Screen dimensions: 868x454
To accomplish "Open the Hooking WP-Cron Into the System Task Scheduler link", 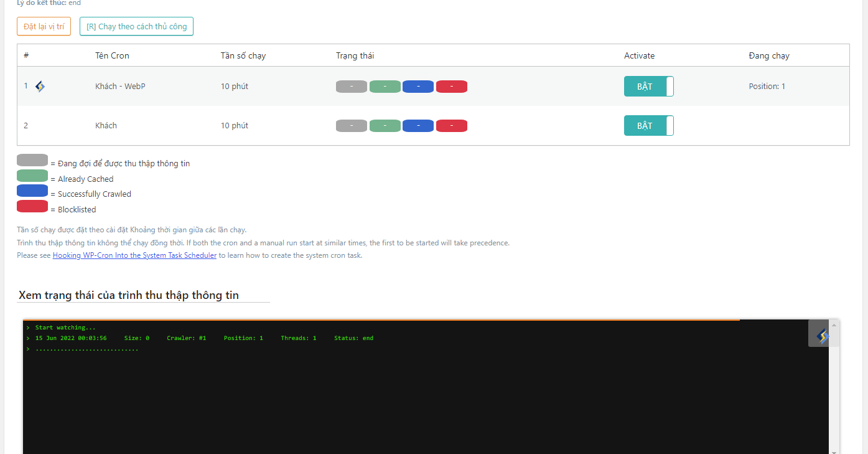I will [134, 255].
